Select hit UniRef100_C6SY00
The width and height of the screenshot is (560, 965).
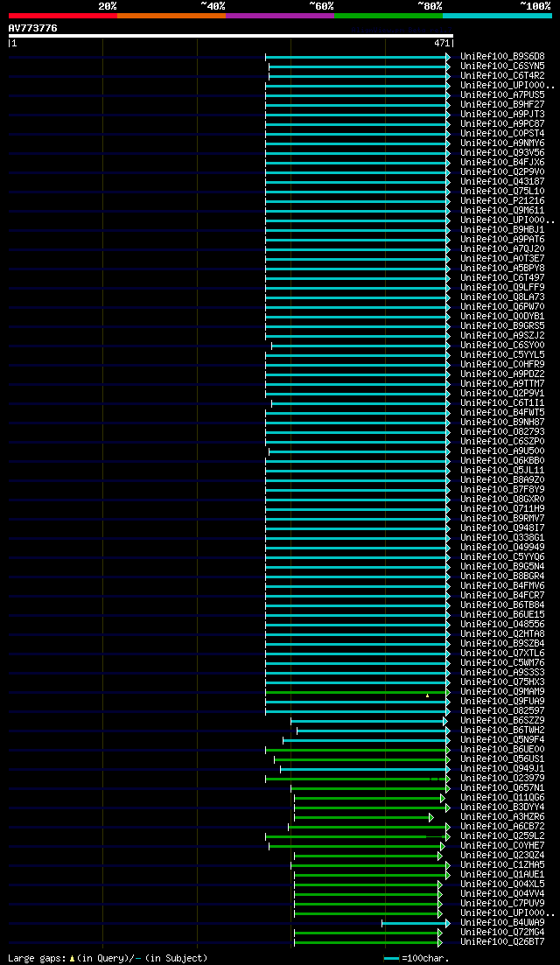[502, 346]
